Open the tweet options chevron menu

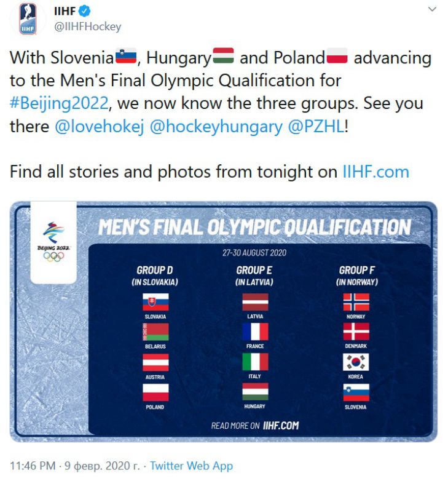click(432, 10)
